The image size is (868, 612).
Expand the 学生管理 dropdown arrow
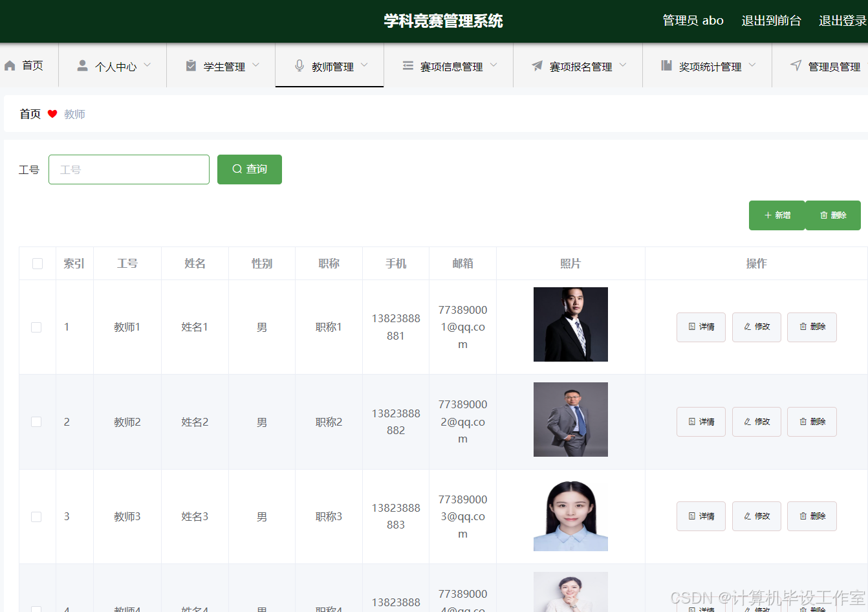pyautogui.click(x=255, y=65)
